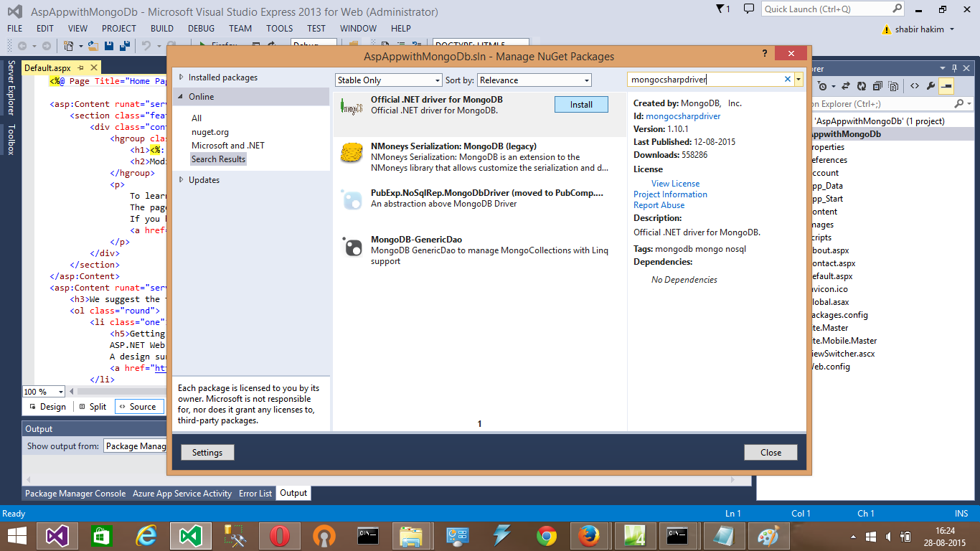980x551 pixels.
Task: Click the View Code icon in Solution Explorer
Action: [915, 86]
